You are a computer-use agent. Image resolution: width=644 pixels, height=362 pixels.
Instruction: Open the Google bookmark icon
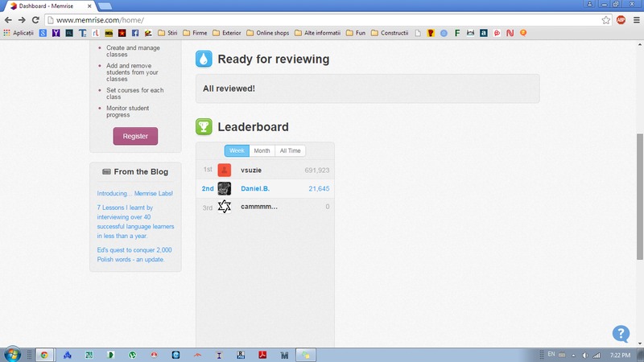[x=43, y=33]
